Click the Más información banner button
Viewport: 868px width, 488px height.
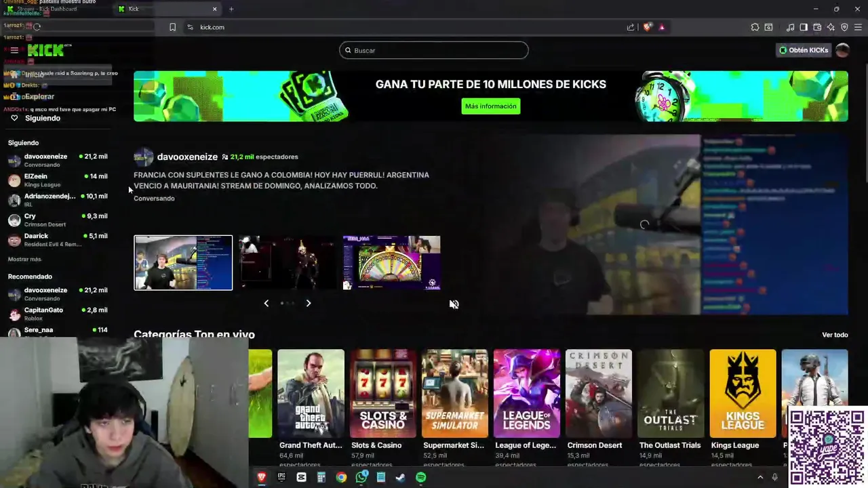[x=491, y=106]
